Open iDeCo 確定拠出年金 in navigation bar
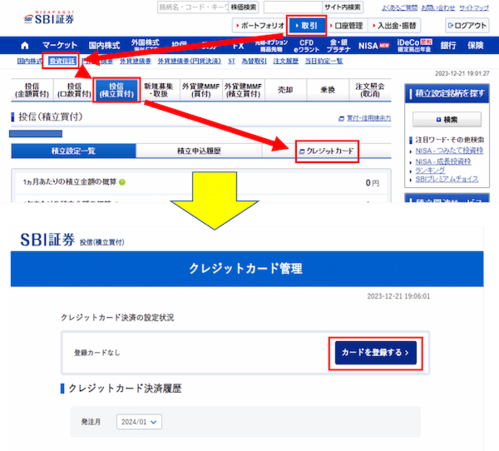Viewport: 499px width, 451px height. tap(414, 45)
